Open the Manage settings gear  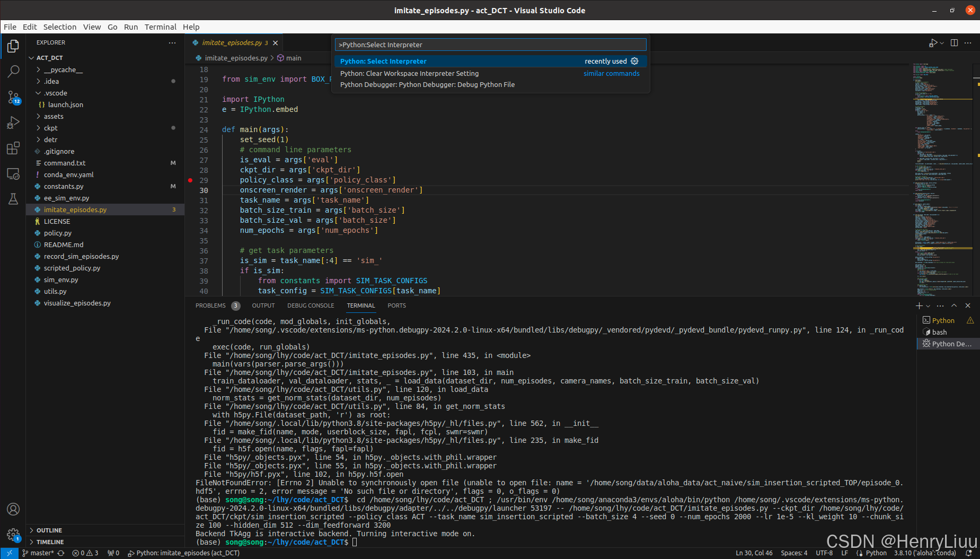pos(13,535)
